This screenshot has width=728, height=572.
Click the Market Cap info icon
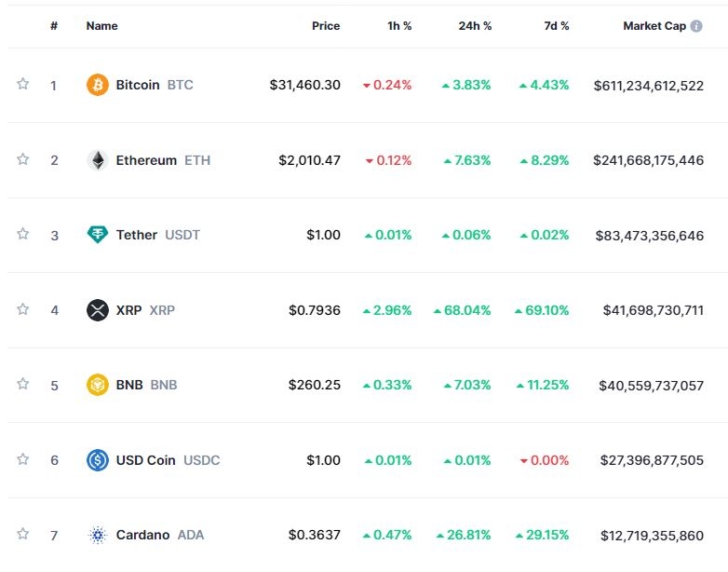696,26
